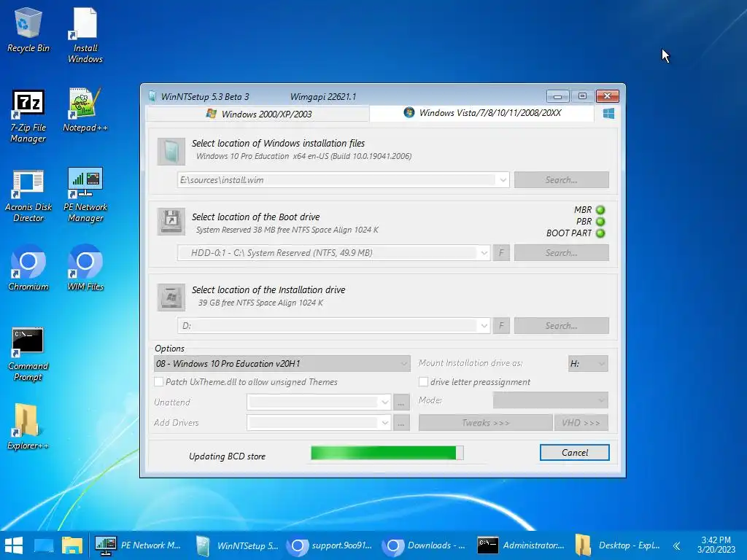Click Search for the Boot drive
This screenshot has width=747, height=560.
[561, 253]
